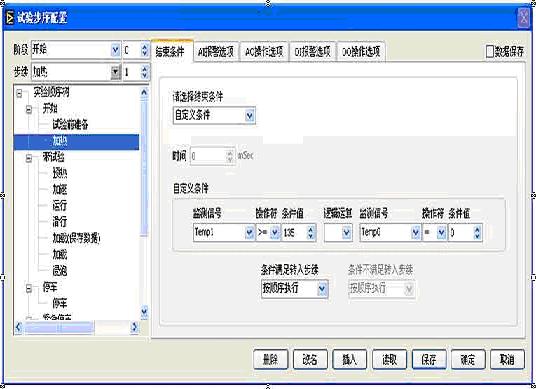Open the AO操作选项 tab

tap(264, 52)
